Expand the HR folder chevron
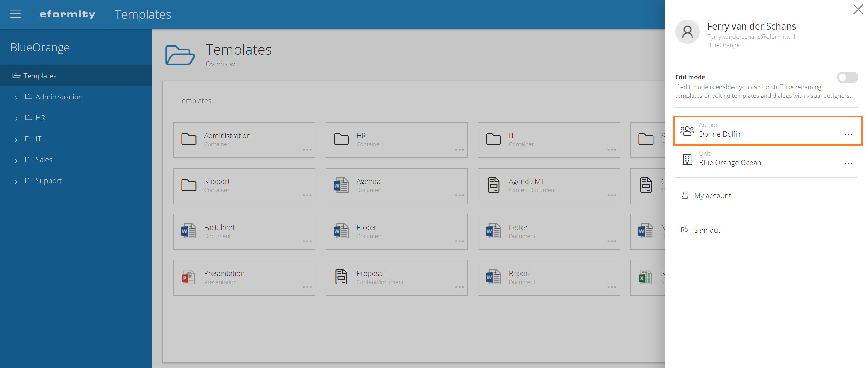Image resolution: width=868 pixels, height=368 pixels. [16, 118]
